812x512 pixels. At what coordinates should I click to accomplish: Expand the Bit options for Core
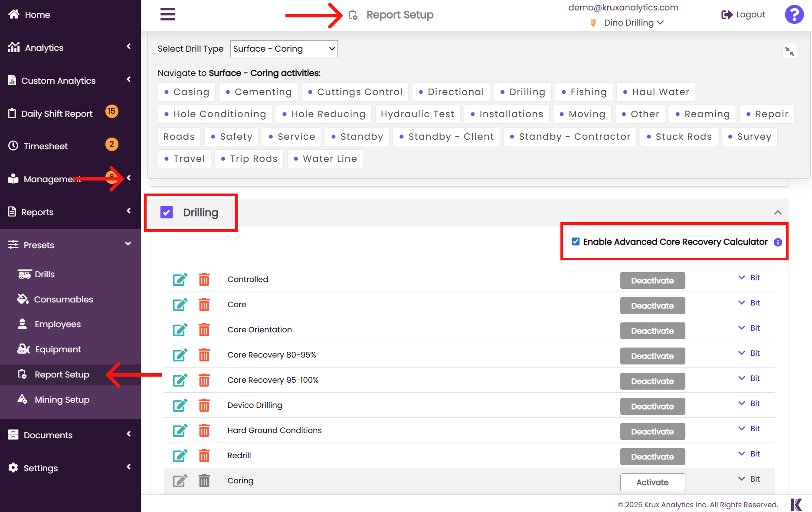[749, 303]
